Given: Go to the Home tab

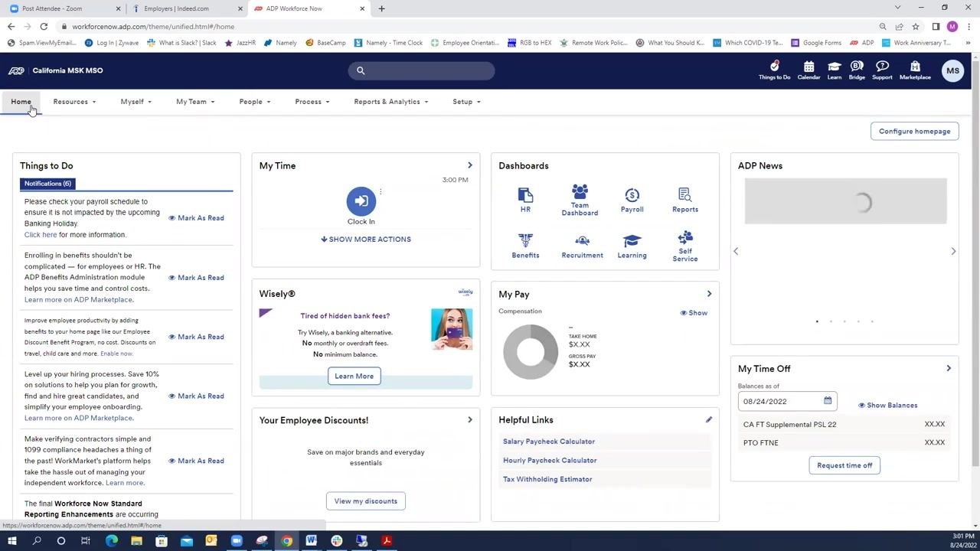Looking at the screenshot, I should click(21, 102).
